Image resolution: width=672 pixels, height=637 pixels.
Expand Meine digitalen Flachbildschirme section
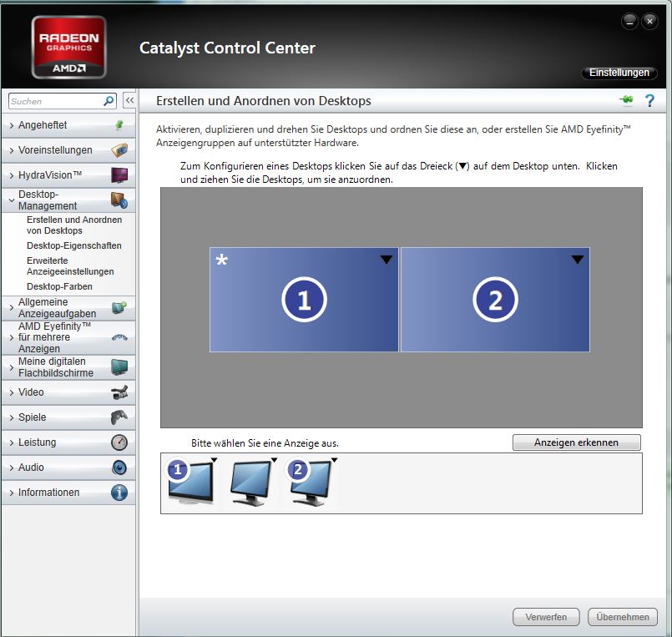[x=68, y=367]
